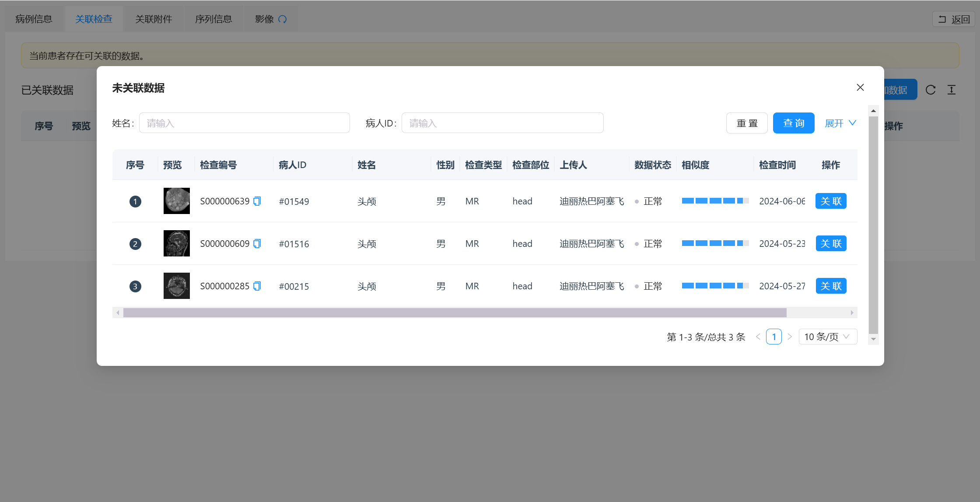The image size is (980, 502).
Task: Copy exam number S000000639 via copy icon
Action: pos(257,201)
